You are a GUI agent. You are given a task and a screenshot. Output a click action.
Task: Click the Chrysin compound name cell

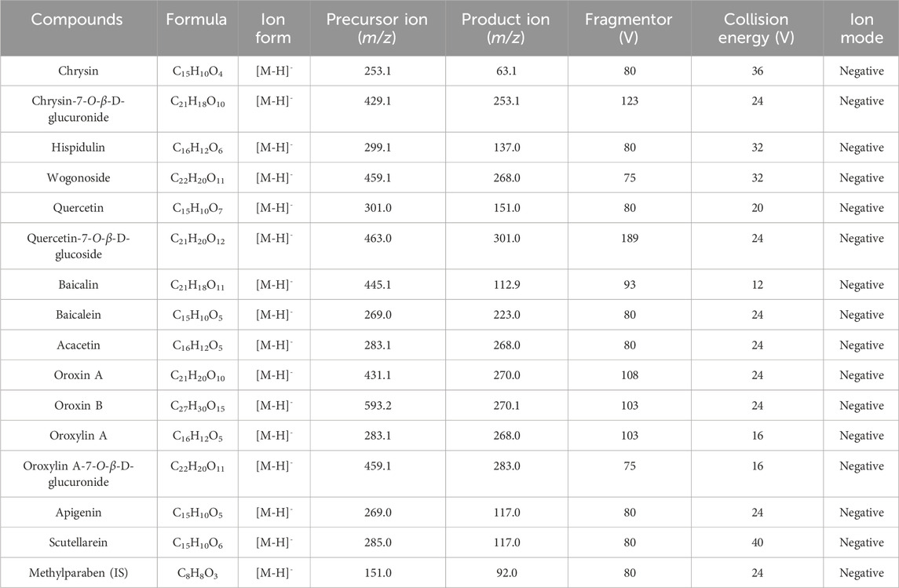click(x=78, y=71)
